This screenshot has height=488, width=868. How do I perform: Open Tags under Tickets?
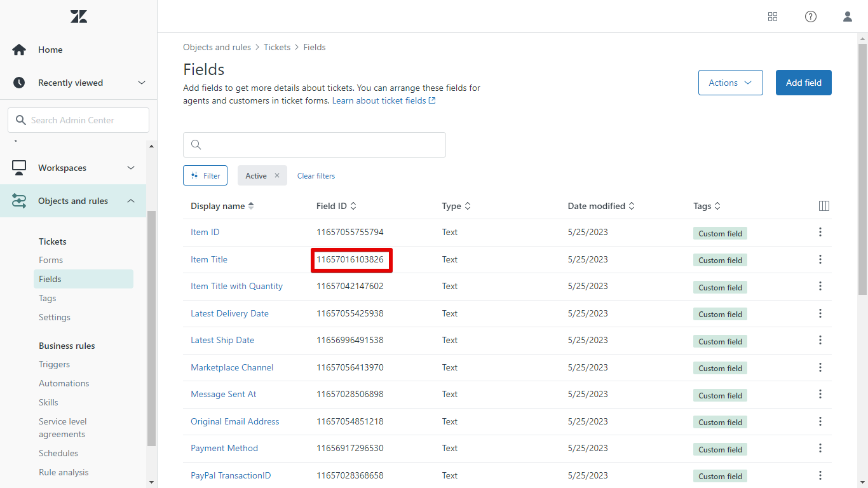48,298
